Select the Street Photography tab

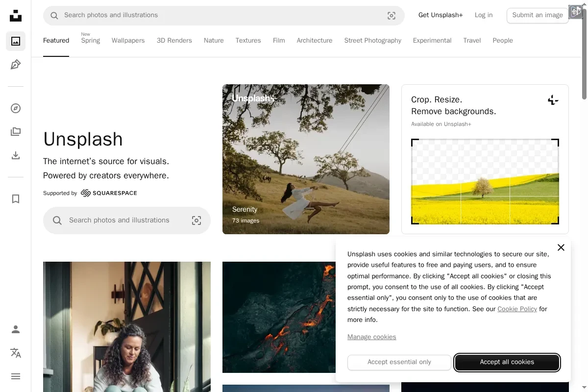(372, 41)
